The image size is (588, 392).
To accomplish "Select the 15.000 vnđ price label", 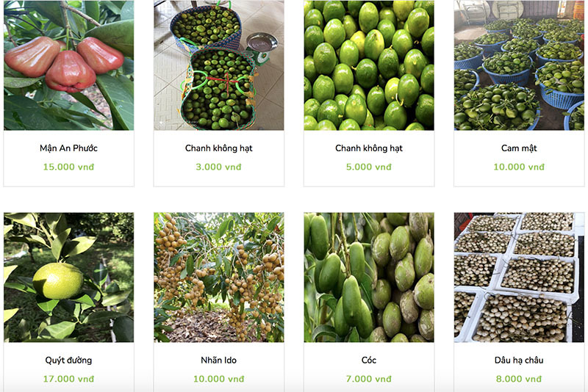I will coord(68,167).
